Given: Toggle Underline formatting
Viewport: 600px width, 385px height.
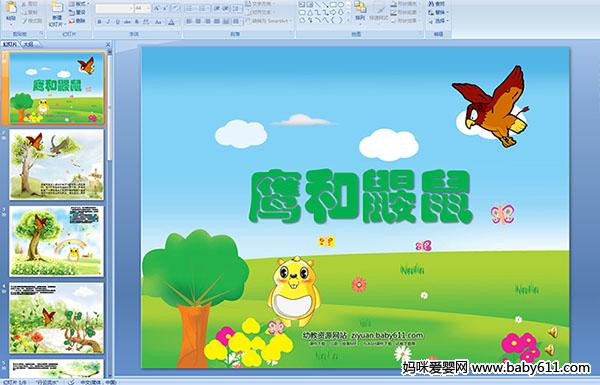Looking at the screenshot, I should (117, 22).
